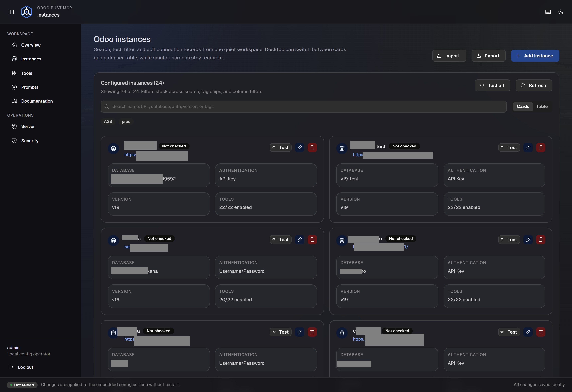Click the Odoo Rust MCP logo
Viewport: 572px width, 392px height.
coord(27,12)
